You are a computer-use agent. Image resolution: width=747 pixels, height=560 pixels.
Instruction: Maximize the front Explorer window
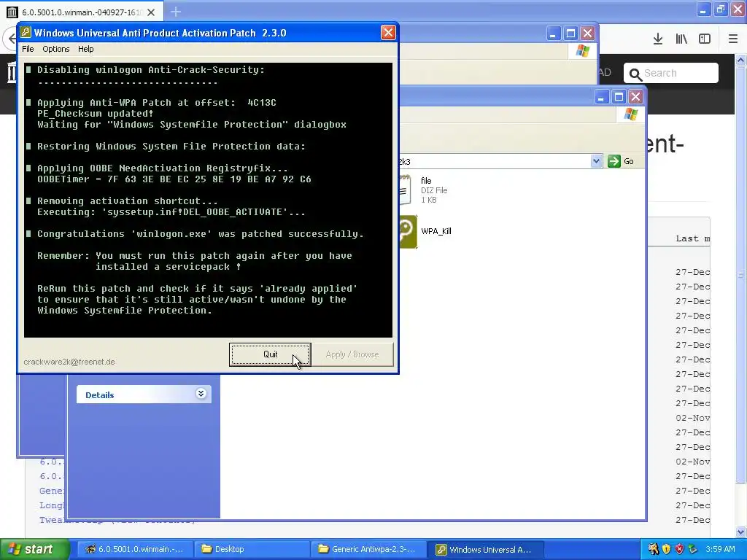(619, 97)
